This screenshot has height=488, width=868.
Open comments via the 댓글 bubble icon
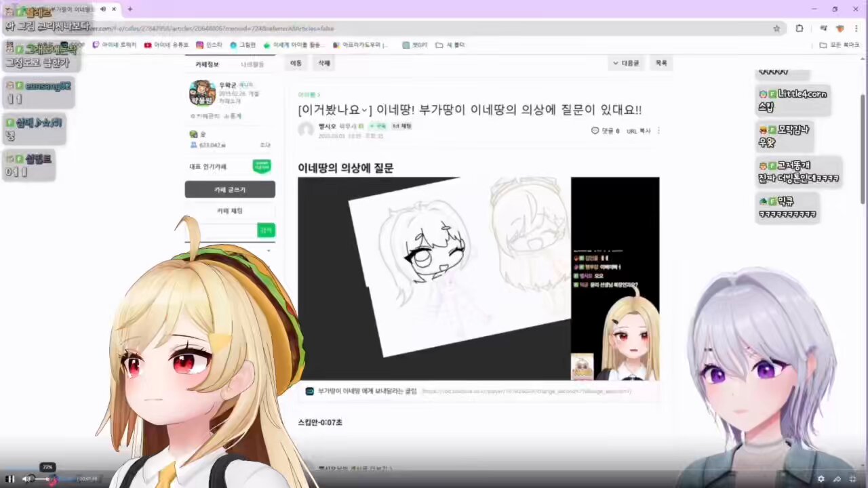click(x=595, y=131)
